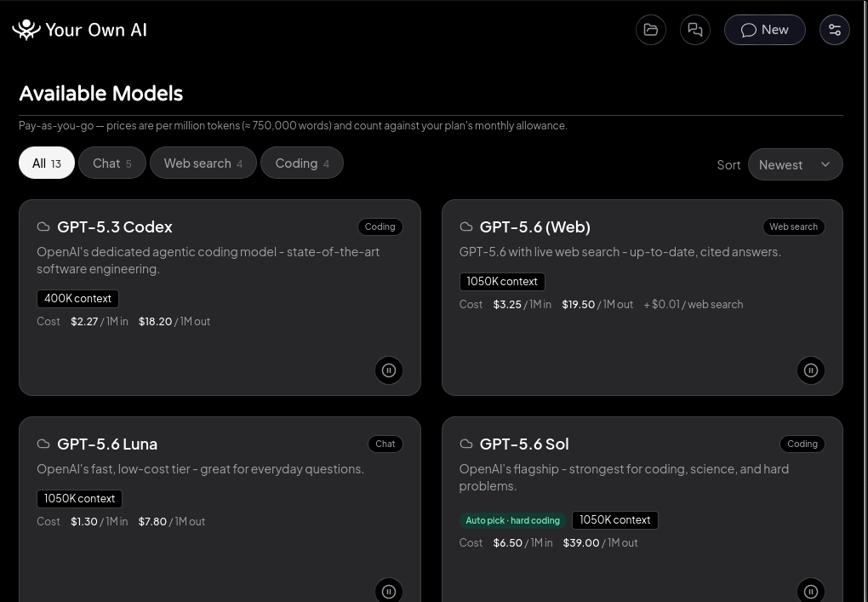Click the GPT-5.6 Luna description text
The image size is (868, 602).
(x=200, y=469)
